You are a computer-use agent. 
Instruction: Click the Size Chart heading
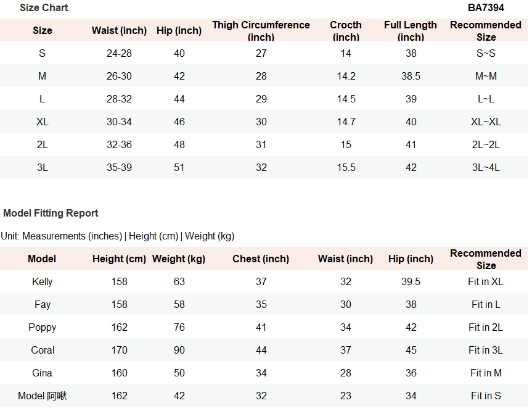(x=44, y=7)
